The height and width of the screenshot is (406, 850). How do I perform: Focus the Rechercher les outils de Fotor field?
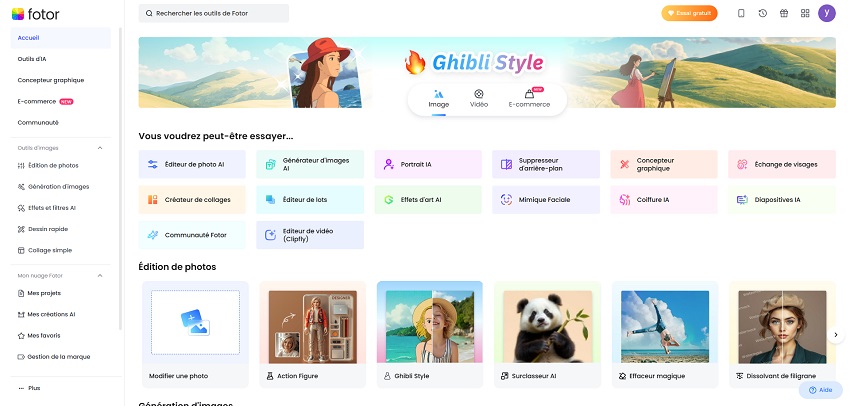[214, 13]
